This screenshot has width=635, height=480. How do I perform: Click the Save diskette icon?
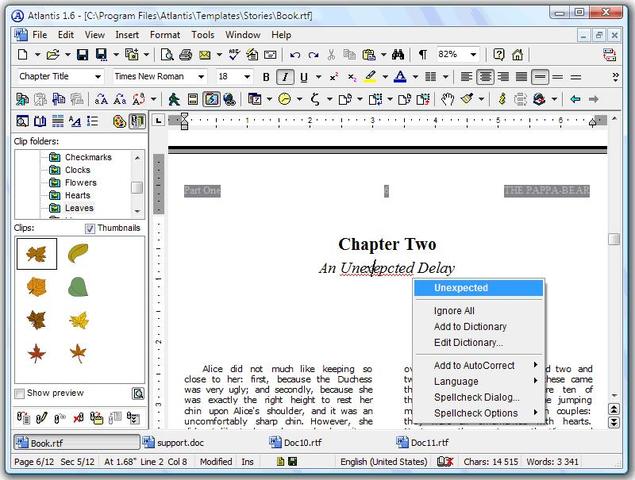(83, 55)
